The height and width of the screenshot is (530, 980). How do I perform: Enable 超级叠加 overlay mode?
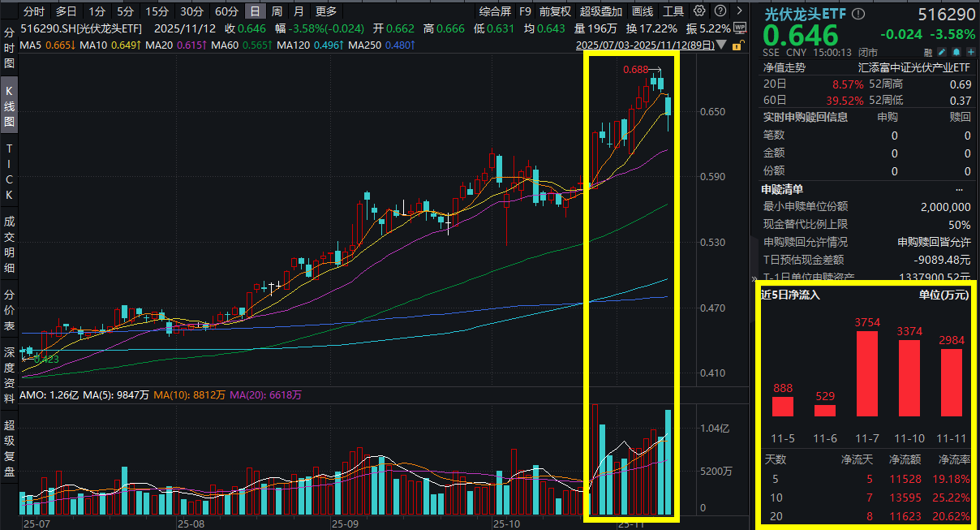[x=600, y=11]
